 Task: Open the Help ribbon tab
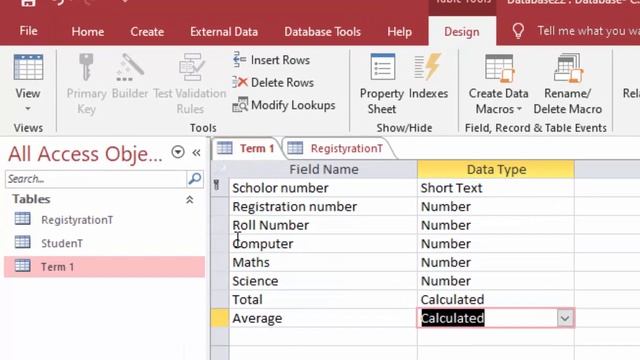pos(399,31)
